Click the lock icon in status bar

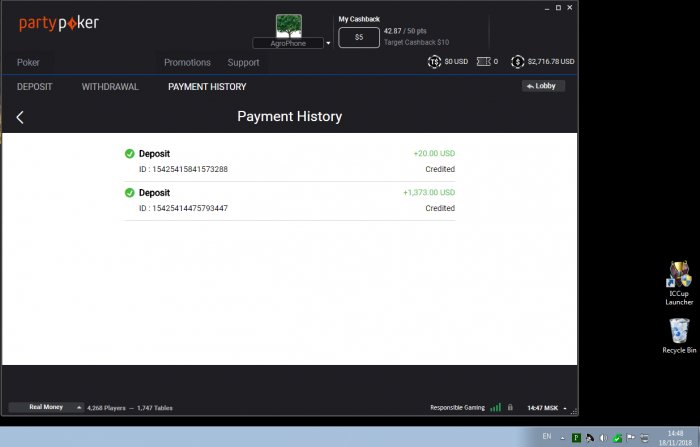510,408
